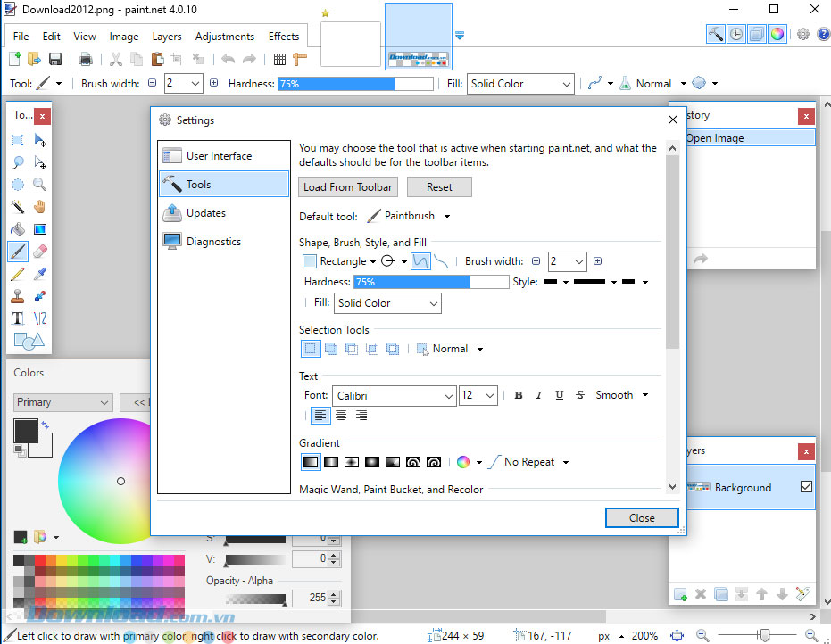Image resolution: width=831 pixels, height=644 pixels.
Task: Swap primary and secondary colors icon
Action: 45,425
